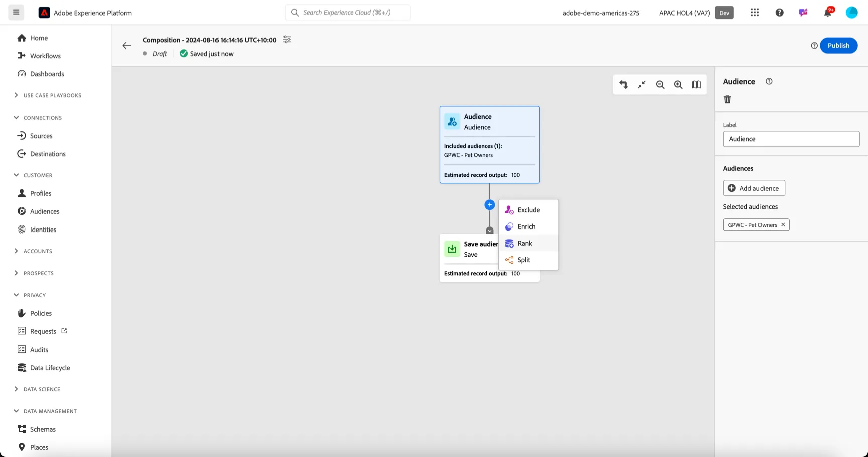Click the auto-layout canvas icon
The width and height of the screenshot is (868, 457).
click(x=623, y=85)
